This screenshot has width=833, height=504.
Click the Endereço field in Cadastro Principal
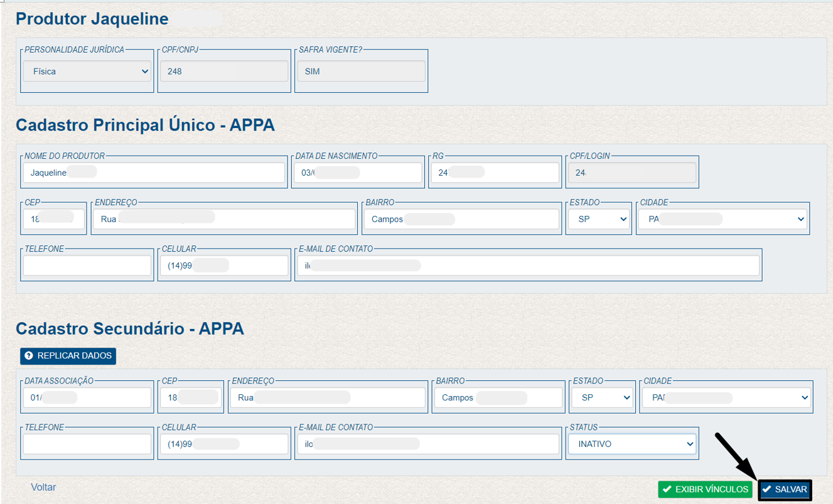225,219
